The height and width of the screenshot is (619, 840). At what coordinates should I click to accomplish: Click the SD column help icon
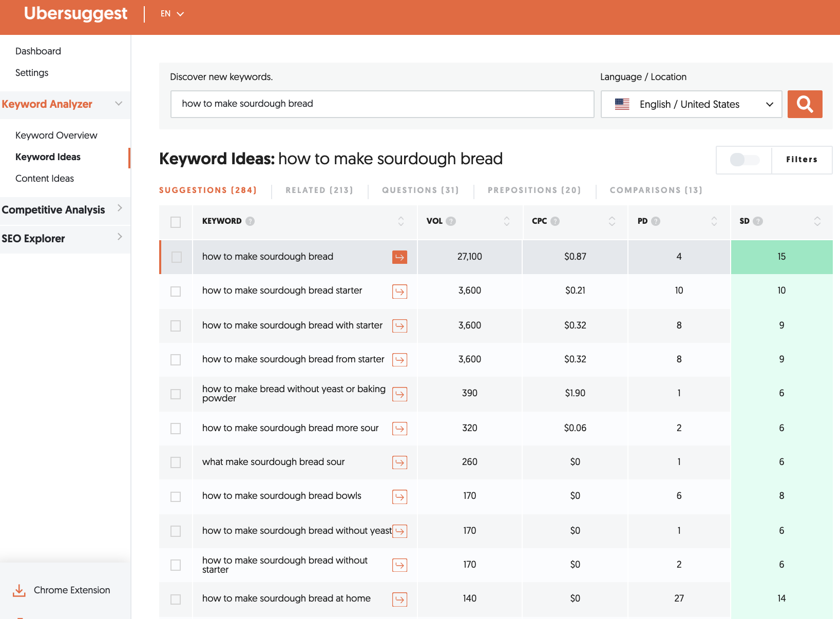[758, 221]
